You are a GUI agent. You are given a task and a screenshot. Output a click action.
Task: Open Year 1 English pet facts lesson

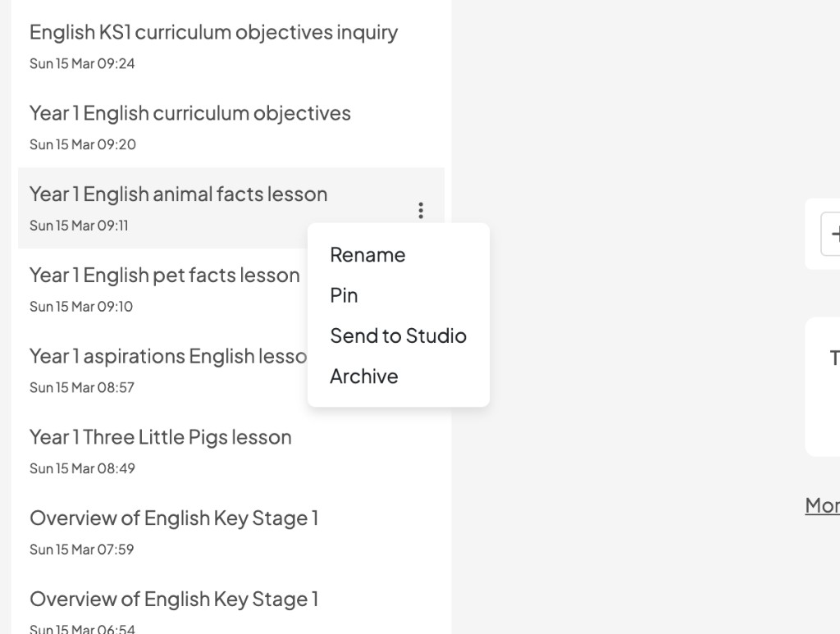pyautogui.click(x=164, y=276)
